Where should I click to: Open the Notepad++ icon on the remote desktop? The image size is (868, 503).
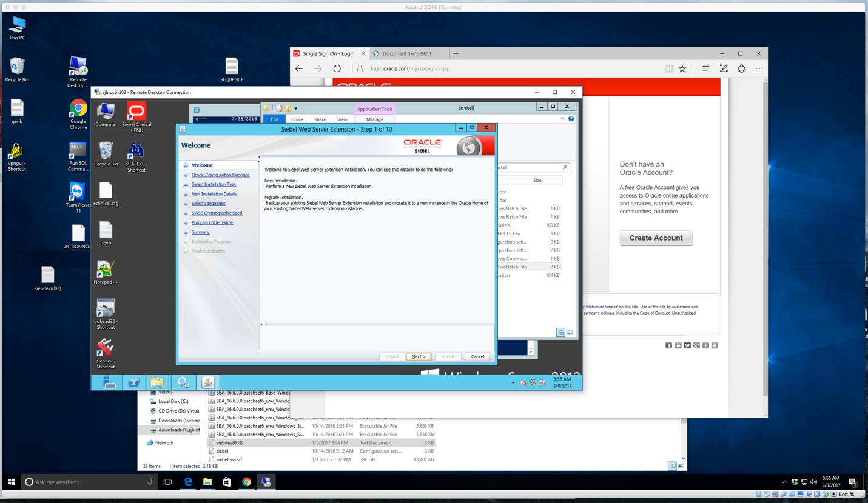[x=106, y=273]
